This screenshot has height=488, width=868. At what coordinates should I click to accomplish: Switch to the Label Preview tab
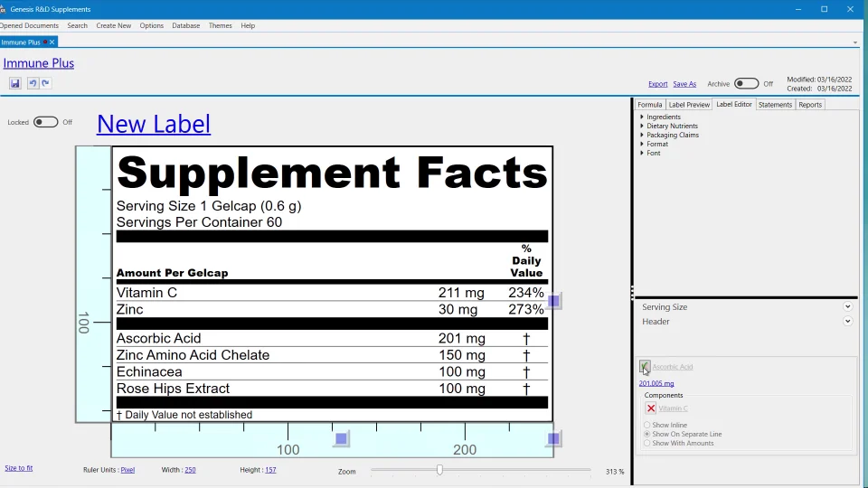[689, 105]
